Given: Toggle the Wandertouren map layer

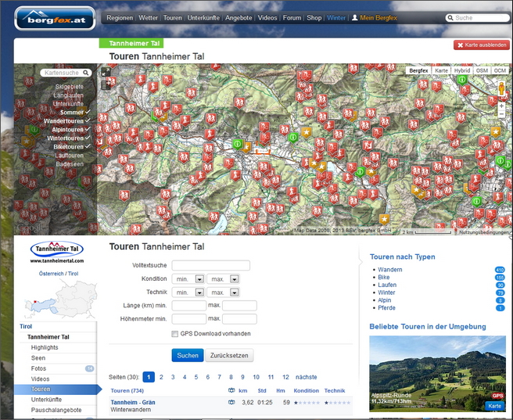Looking at the screenshot, I should 67,121.
